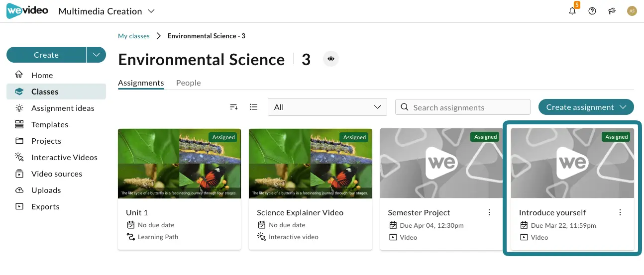
Task: Click the Exports play icon
Action: click(x=19, y=206)
